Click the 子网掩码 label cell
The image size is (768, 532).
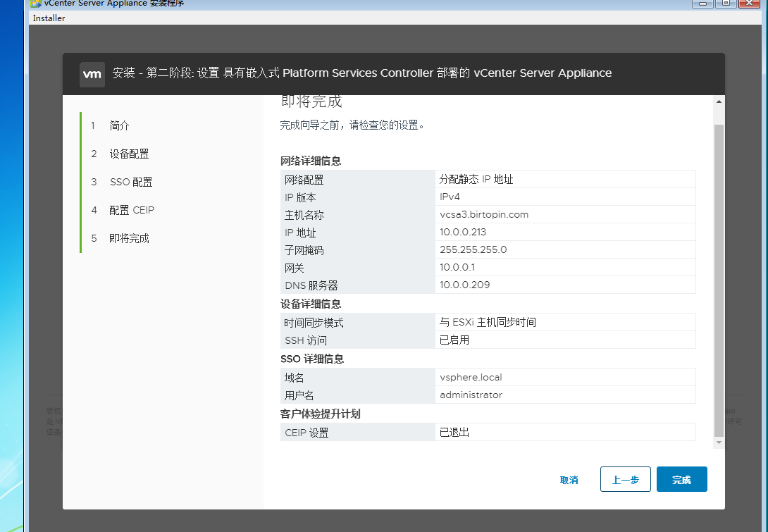tap(357, 250)
